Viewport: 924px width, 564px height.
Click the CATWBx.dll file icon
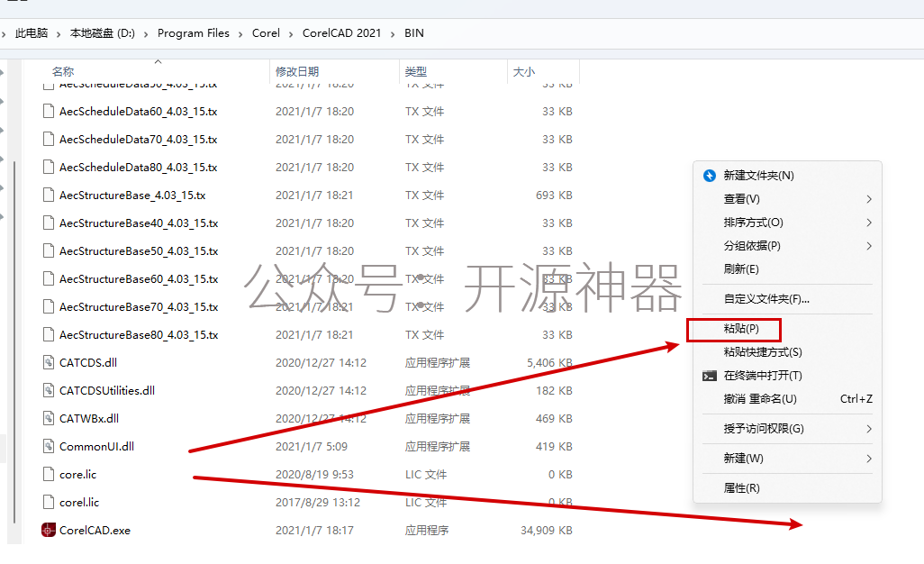coord(49,418)
